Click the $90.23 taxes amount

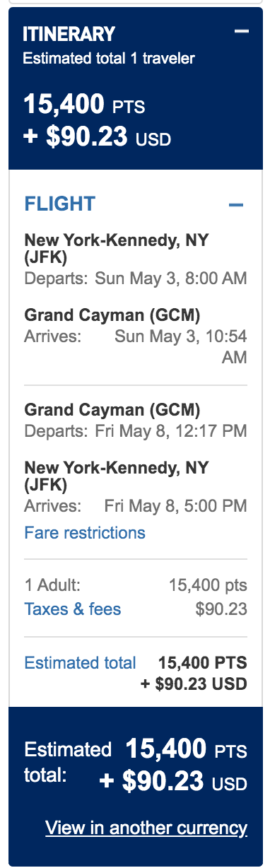[x=221, y=609]
